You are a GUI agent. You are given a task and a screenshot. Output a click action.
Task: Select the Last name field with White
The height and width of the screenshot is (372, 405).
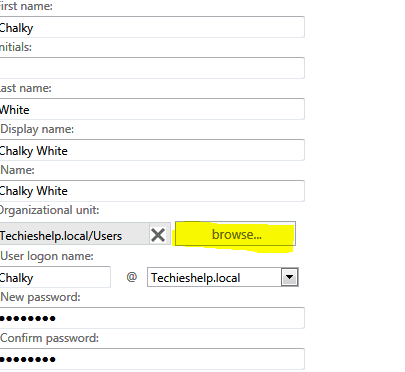(152, 109)
